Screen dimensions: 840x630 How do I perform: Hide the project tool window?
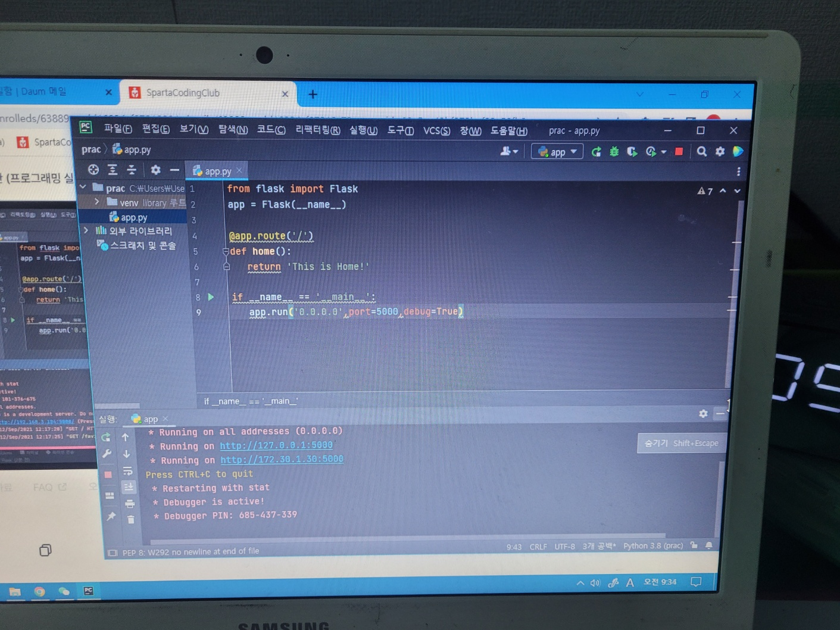coord(174,170)
